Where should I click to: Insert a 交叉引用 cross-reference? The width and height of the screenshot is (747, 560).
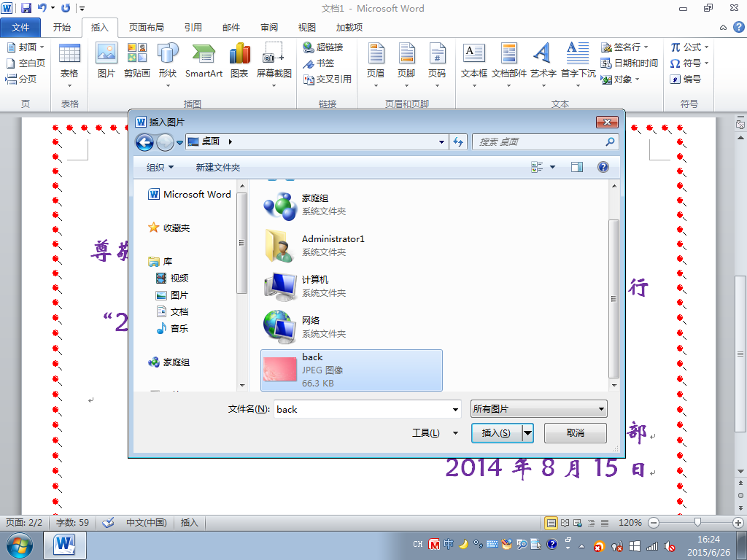[x=328, y=79]
